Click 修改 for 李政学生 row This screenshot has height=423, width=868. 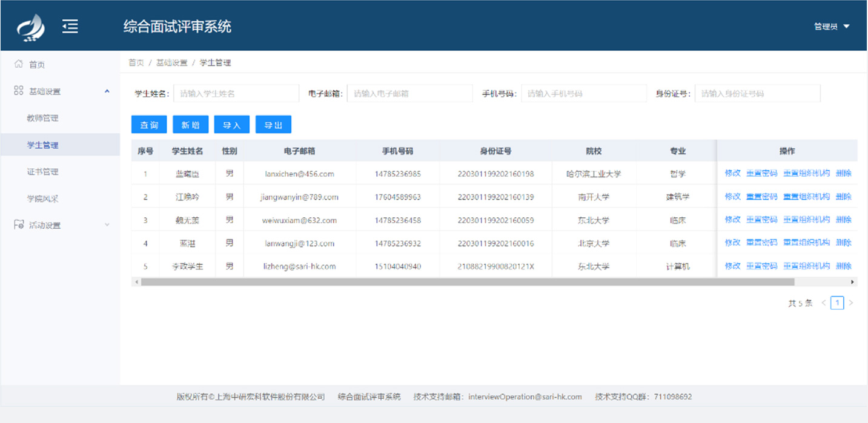pos(732,266)
